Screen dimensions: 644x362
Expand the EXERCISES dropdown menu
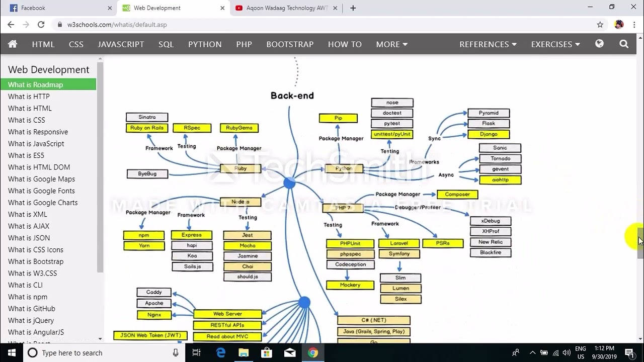tap(555, 44)
